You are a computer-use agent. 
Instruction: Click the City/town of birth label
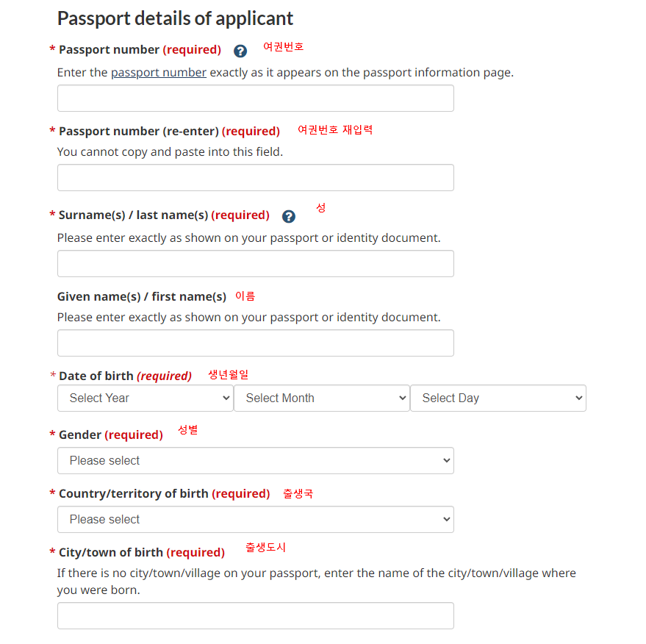[141, 552]
